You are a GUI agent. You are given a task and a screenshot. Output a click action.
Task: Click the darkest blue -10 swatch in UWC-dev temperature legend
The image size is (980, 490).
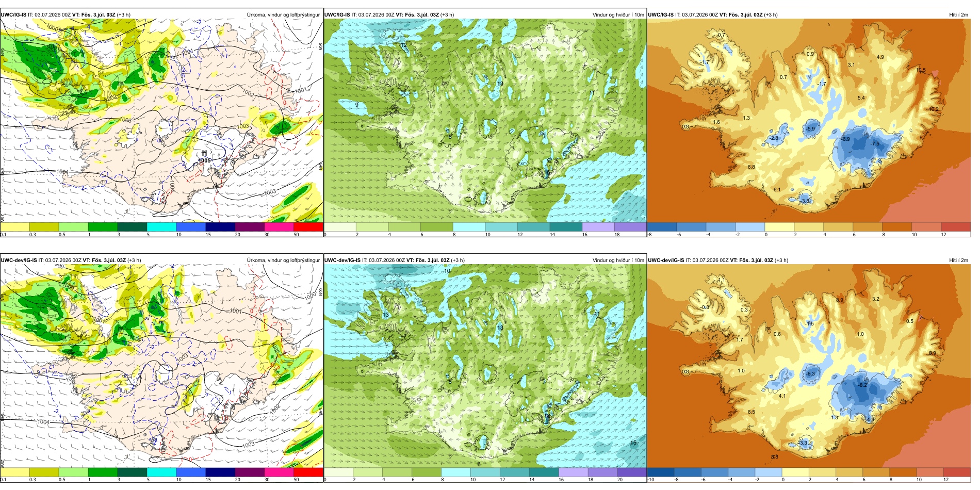(660, 472)
